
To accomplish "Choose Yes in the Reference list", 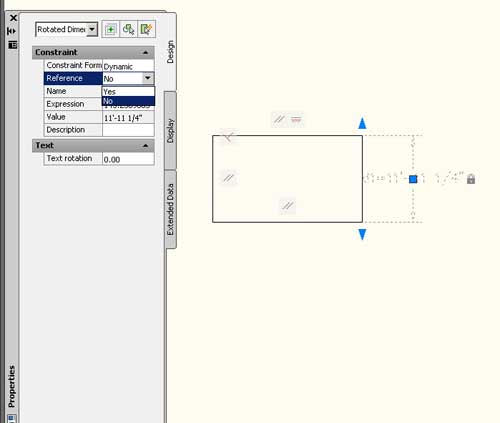I will tap(128, 91).
